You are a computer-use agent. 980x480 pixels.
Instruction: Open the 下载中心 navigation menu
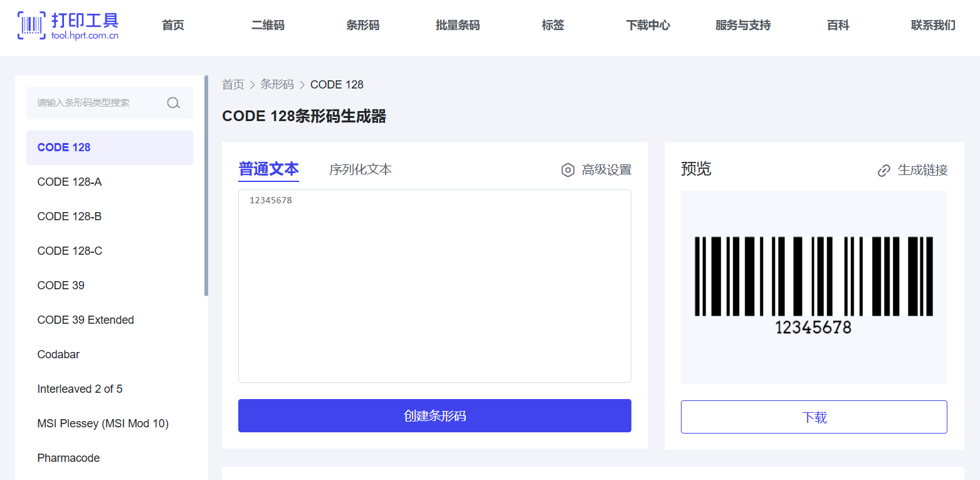tap(648, 25)
